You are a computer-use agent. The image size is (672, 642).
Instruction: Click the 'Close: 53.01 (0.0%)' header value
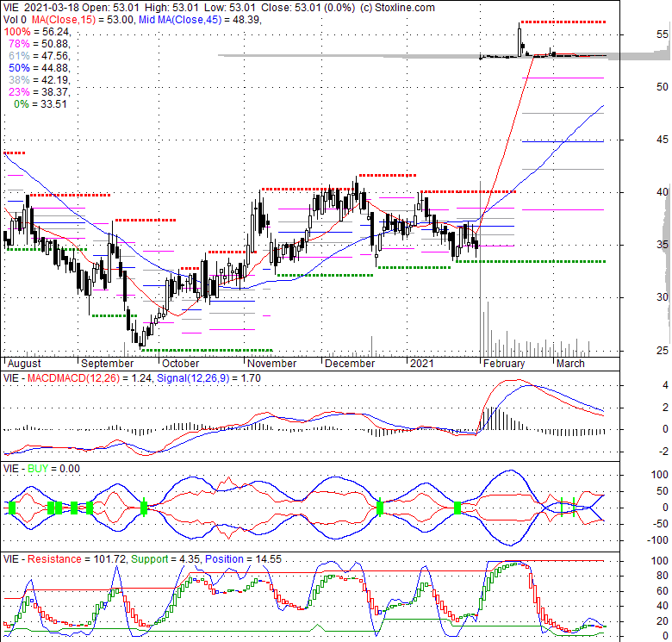pyautogui.click(x=308, y=8)
